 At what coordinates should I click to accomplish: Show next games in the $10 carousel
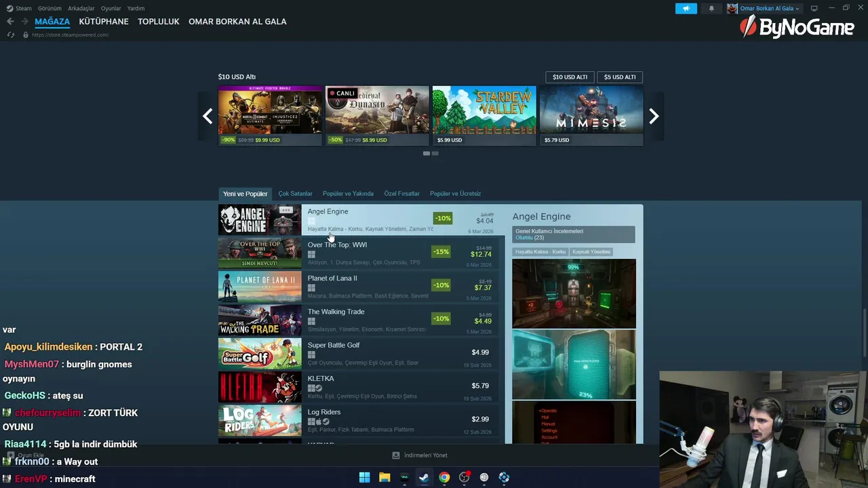[654, 116]
